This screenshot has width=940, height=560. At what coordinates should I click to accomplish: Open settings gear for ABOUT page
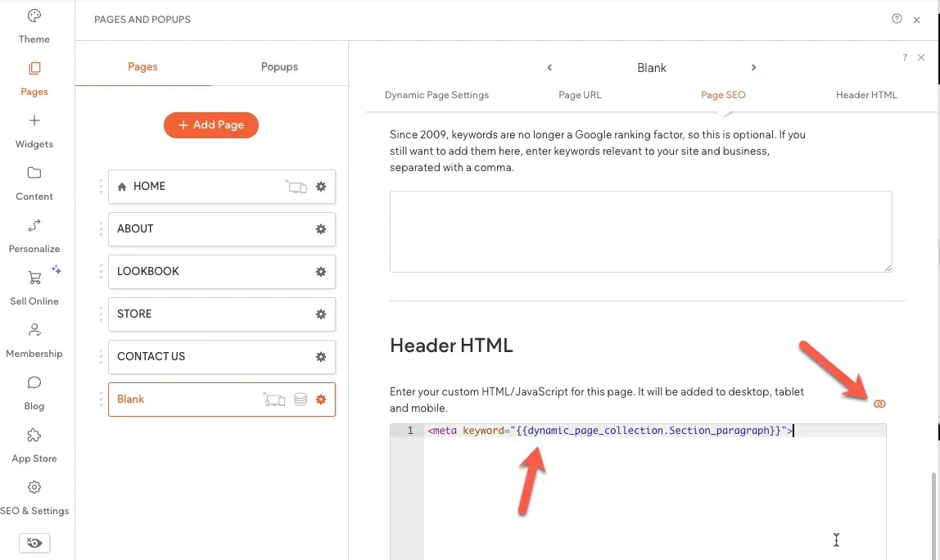[321, 229]
